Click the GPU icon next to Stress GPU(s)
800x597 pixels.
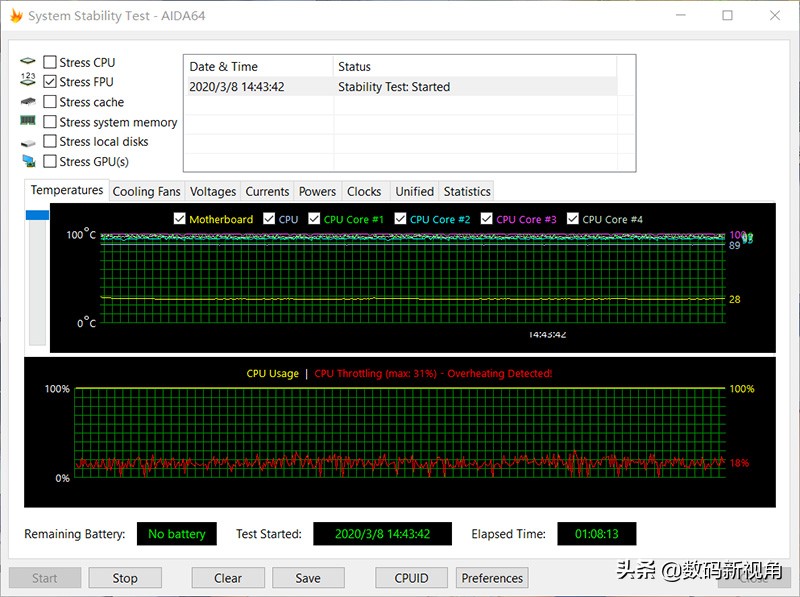pyautogui.click(x=26, y=161)
